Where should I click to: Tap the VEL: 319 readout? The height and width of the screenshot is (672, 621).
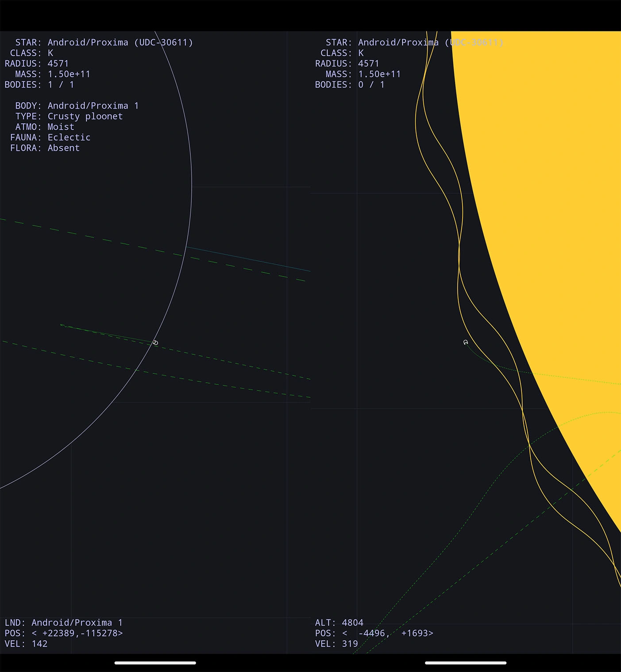point(336,644)
